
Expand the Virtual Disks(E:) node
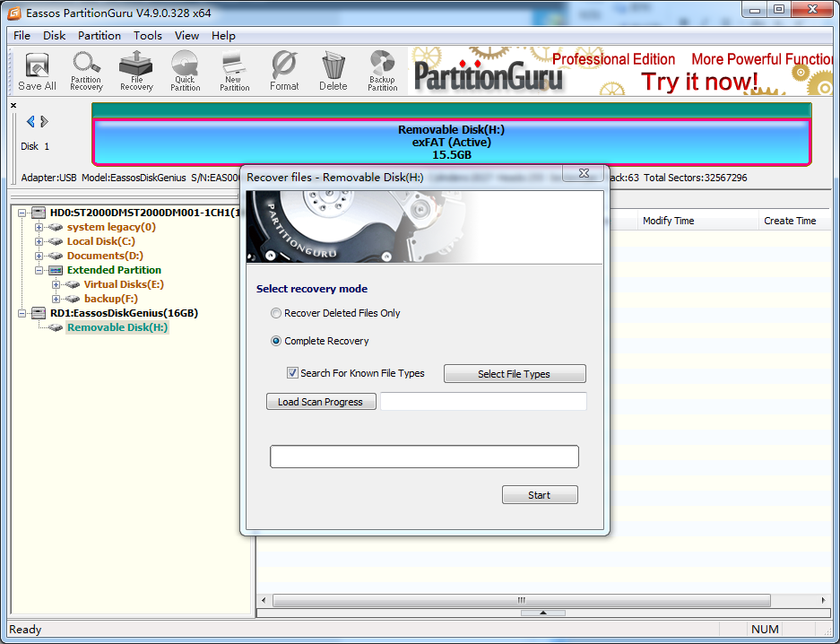tap(56, 284)
